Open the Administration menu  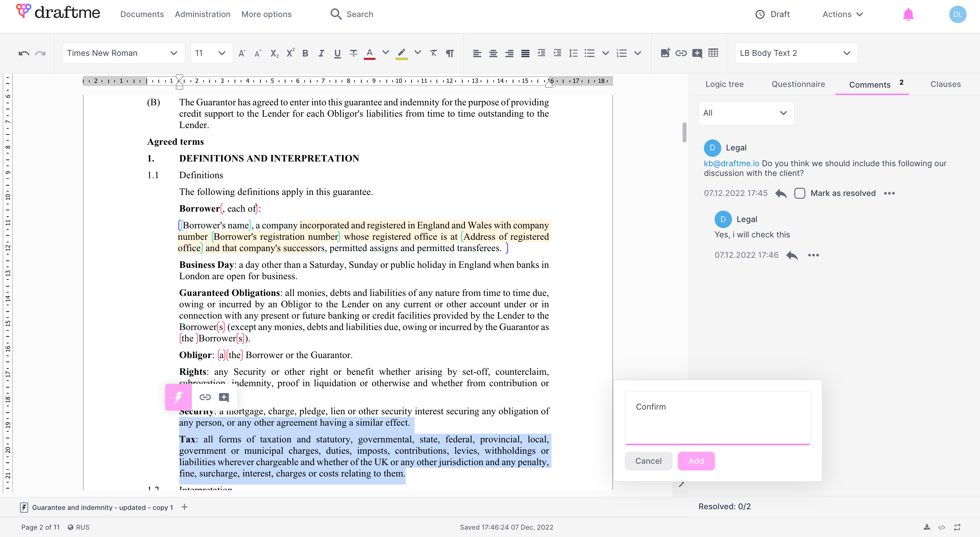click(203, 14)
